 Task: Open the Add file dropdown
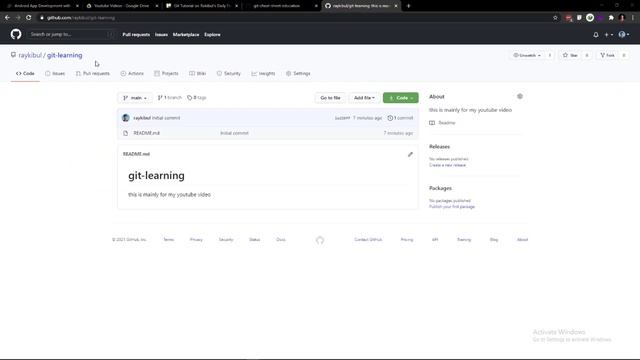coord(364,98)
